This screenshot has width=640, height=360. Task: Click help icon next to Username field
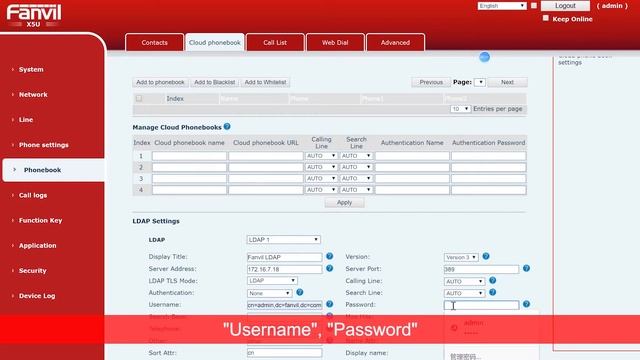[x=329, y=304]
